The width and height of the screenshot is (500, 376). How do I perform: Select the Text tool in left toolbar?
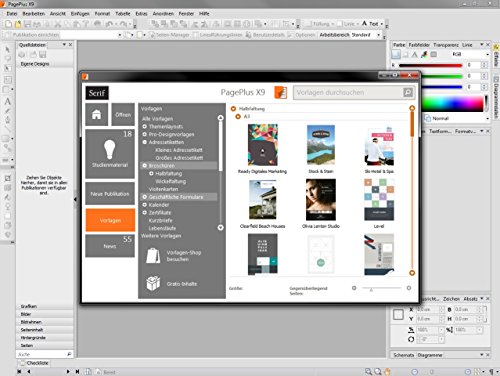click(7, 101)
